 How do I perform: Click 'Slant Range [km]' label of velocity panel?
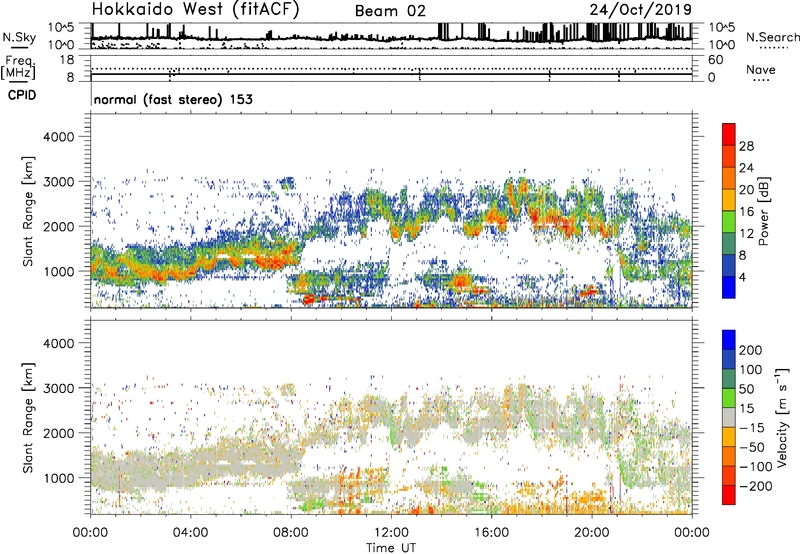pyautogui.click(x=28, y=417)
